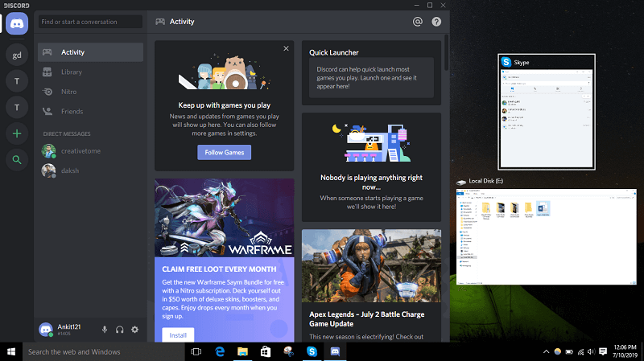Click Ankit121 user avatar

click(x=46, y=330)
